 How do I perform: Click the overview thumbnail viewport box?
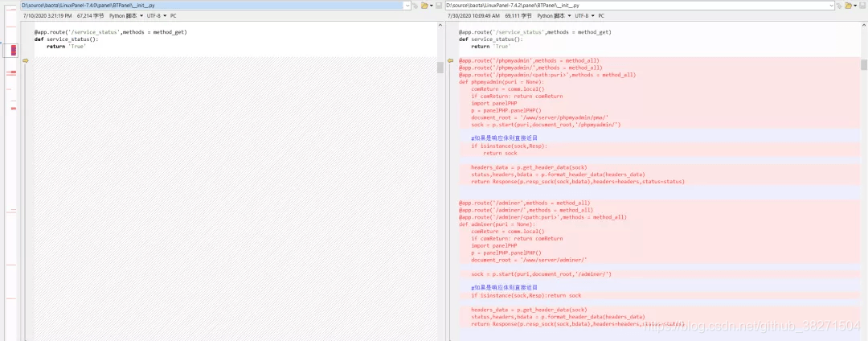(x=10, y=50)
